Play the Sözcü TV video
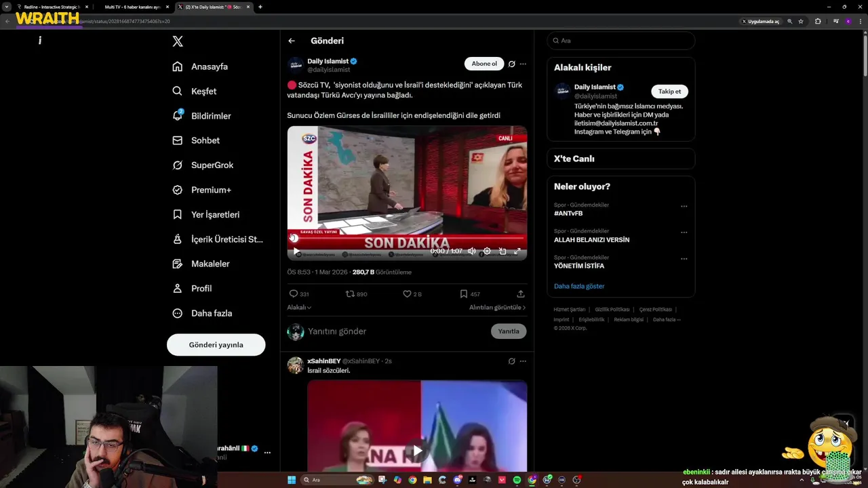The image size is (868, 488). pyautogui.click(x=296, y=251)
